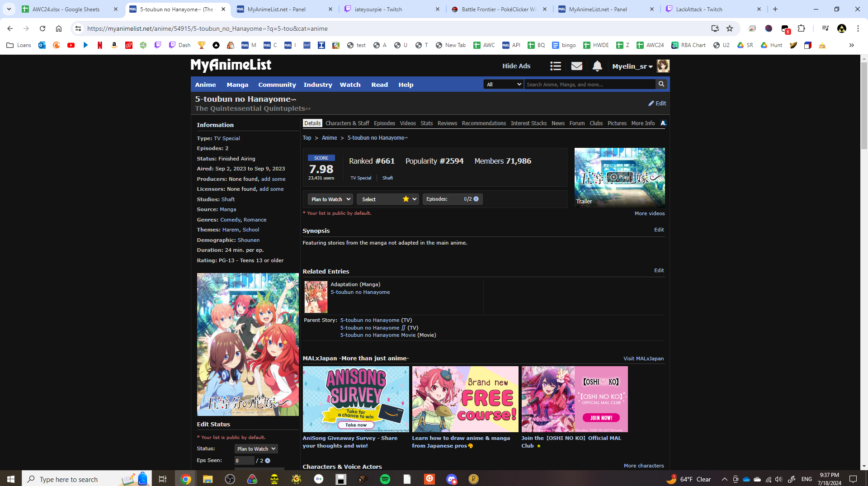Click the Twitch Dash bookmark

[x=180, y=45]
